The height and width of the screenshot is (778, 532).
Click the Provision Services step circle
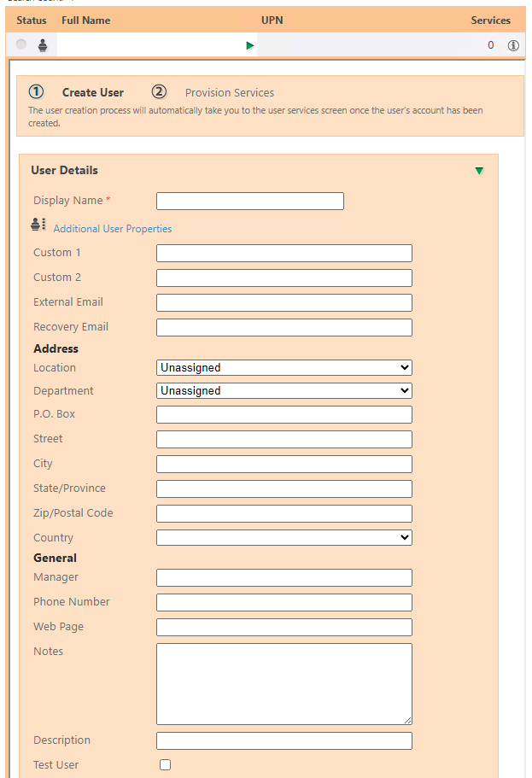pos(158,91)
